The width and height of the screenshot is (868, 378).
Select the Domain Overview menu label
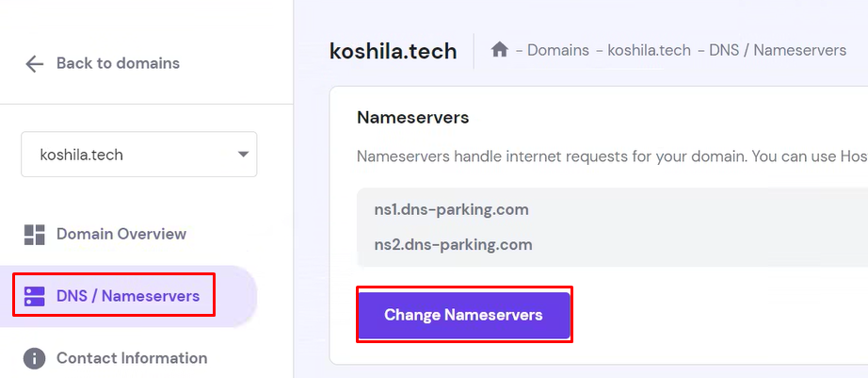tap(121, 234)
